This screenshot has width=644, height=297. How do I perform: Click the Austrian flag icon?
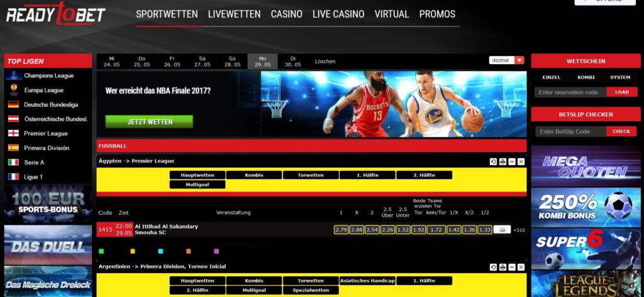14,119
